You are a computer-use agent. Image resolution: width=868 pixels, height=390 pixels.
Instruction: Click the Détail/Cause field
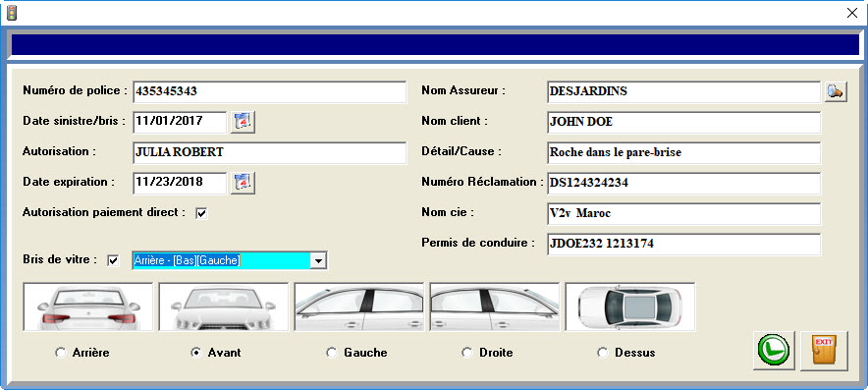pos(683,153)
